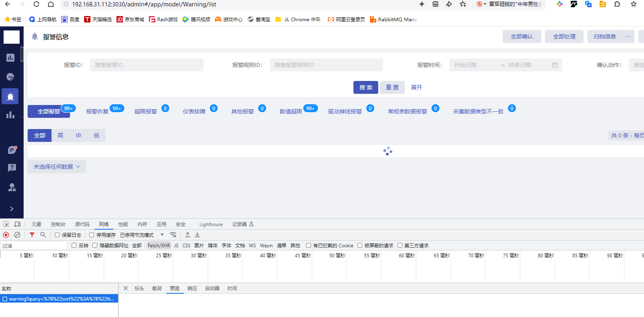Enable the 停用缓存 checkbox
The width and height of the screenshot is (644, 317).
92,235
